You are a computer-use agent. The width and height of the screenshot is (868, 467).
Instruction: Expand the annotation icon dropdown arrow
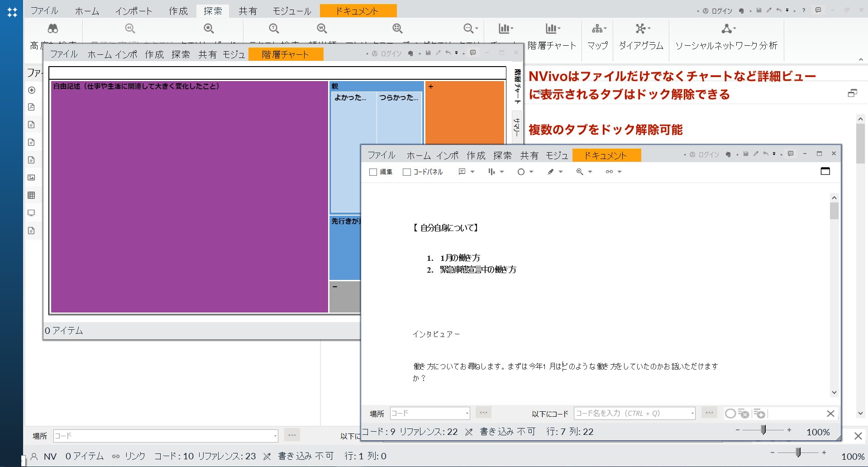pyautogui.click(x=472, y=172)
